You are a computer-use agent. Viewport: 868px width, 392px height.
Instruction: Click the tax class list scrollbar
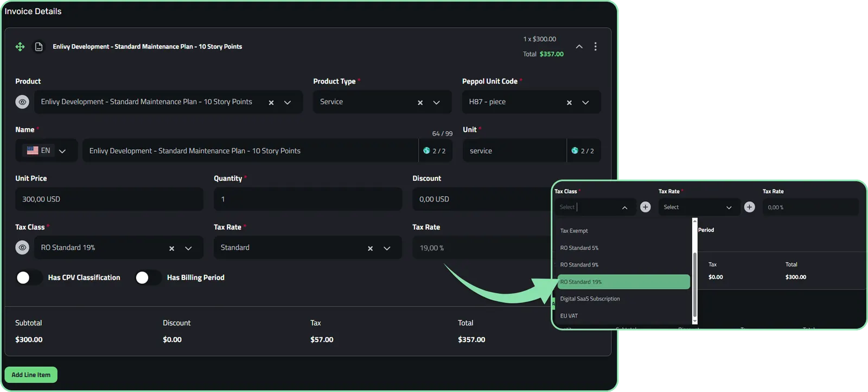(694, 285)
